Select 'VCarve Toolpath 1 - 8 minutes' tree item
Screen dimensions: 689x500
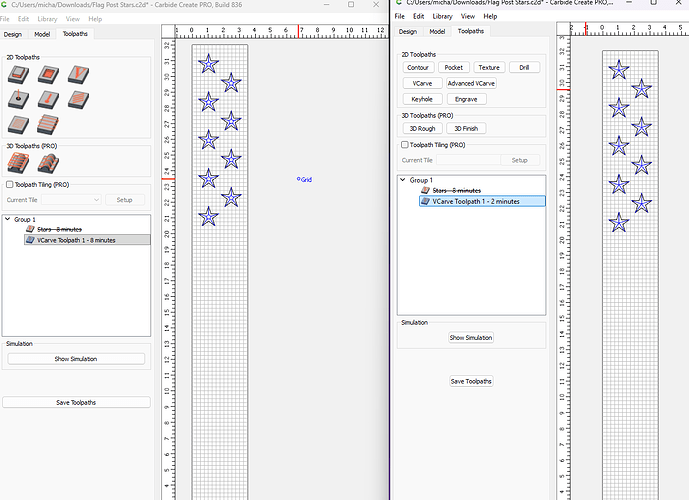76,240
